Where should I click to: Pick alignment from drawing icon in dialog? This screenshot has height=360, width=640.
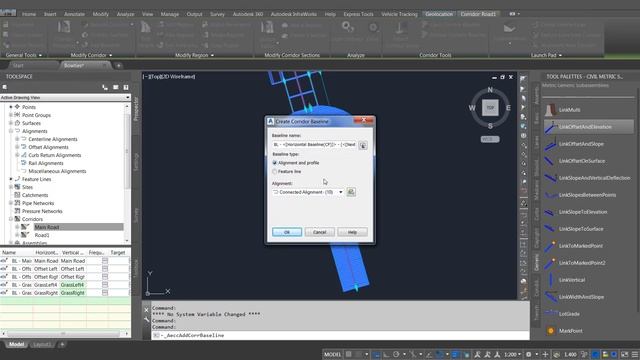tap(351, 192)
